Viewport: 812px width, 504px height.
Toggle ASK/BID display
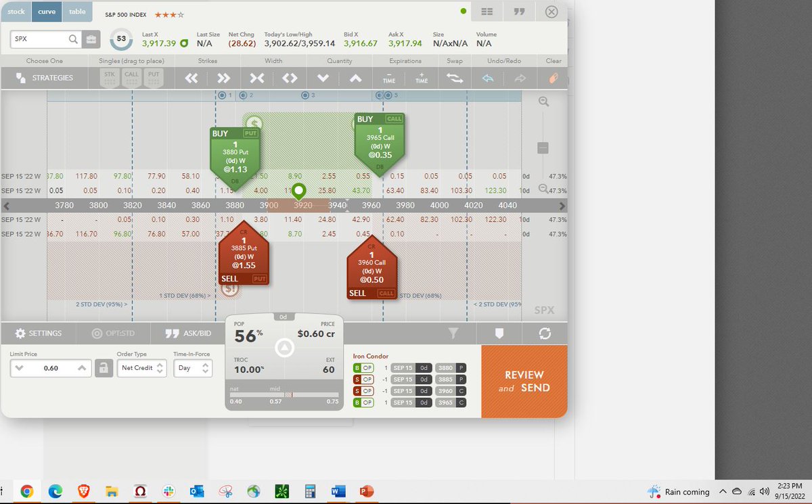coord(189,334)
